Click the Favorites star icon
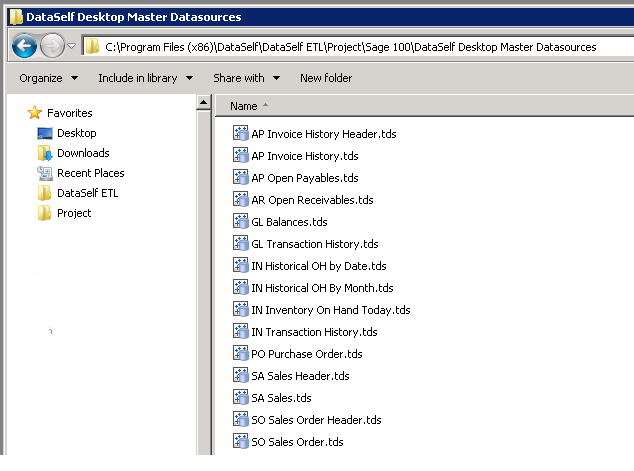 pos(35,113)
